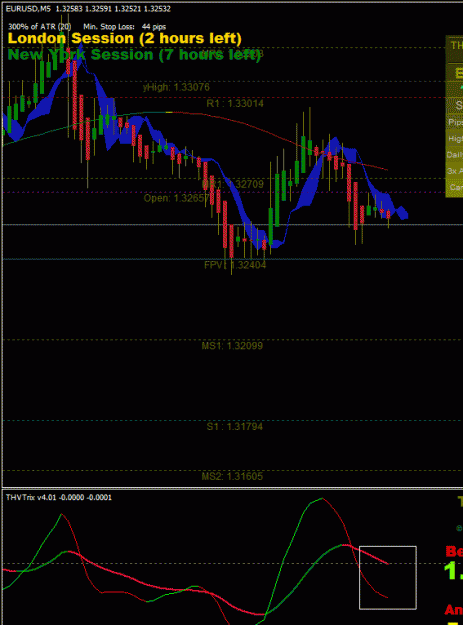Select the 'FPV: 1.32404' pivot label

[x=235, y=265]
